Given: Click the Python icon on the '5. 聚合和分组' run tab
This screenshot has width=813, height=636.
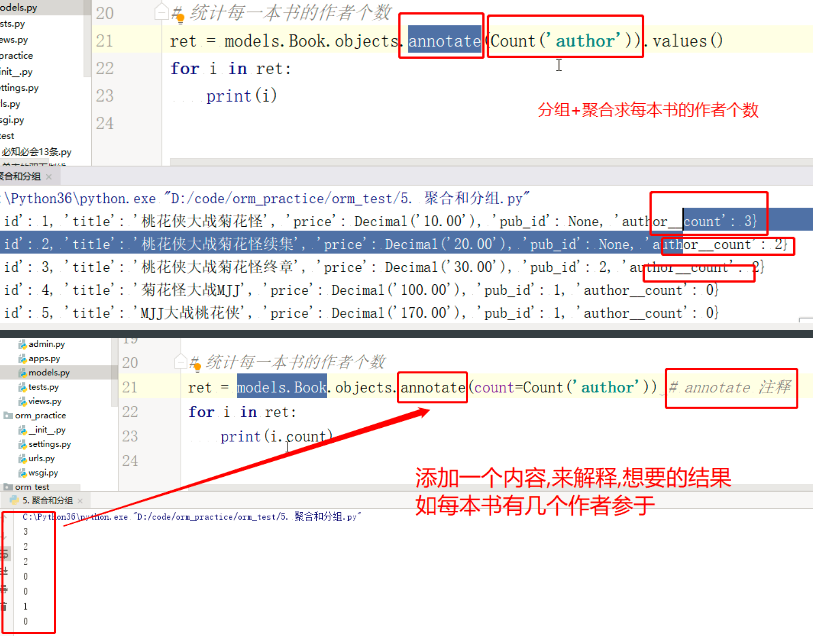Looking at the screenshot, I should pos(15,500).
